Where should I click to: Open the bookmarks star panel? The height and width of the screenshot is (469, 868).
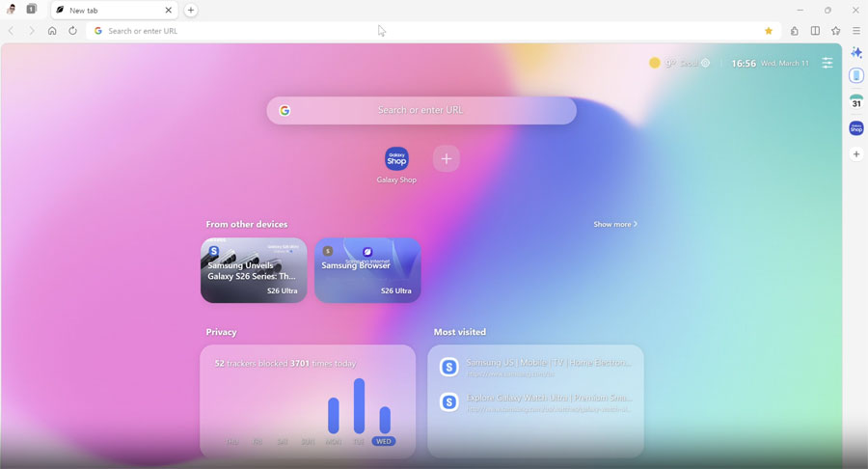(x=836, y=31)
